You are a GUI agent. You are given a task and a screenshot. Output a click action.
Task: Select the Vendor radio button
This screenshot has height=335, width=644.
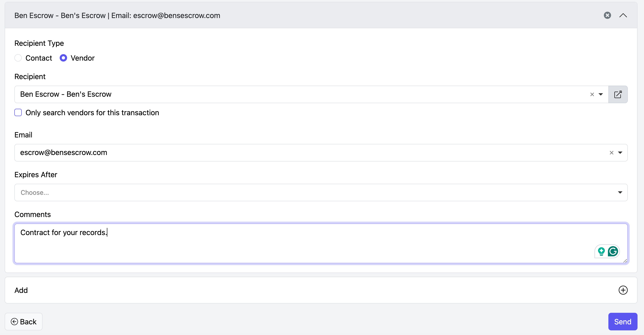point(63,58)
